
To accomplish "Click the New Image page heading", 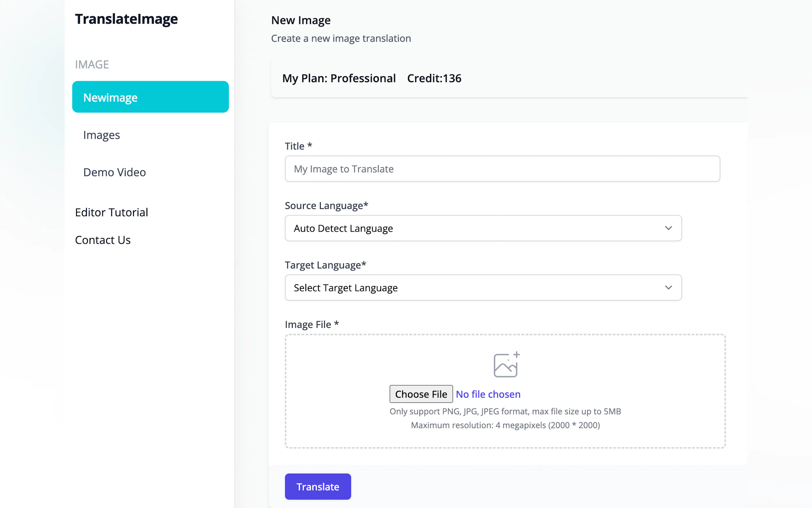I will (x=301, y=20).
